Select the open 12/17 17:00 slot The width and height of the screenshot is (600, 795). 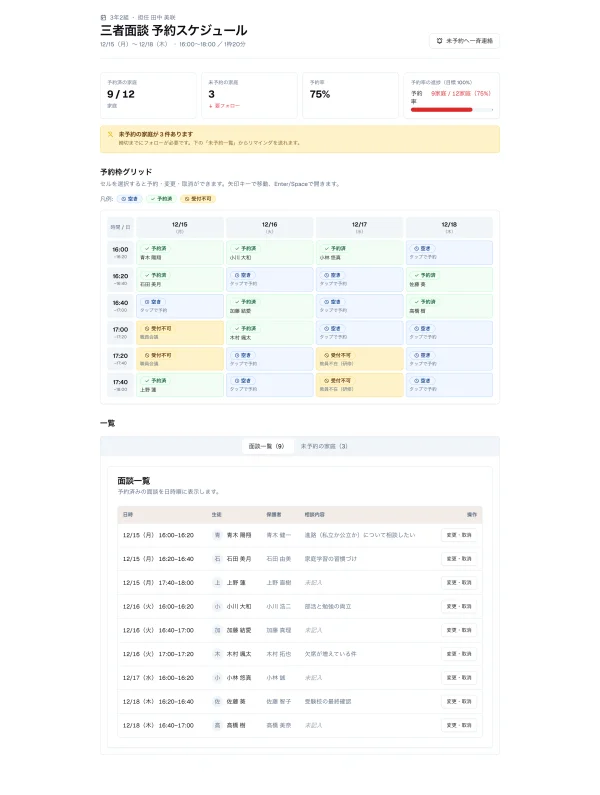[360, 333]
